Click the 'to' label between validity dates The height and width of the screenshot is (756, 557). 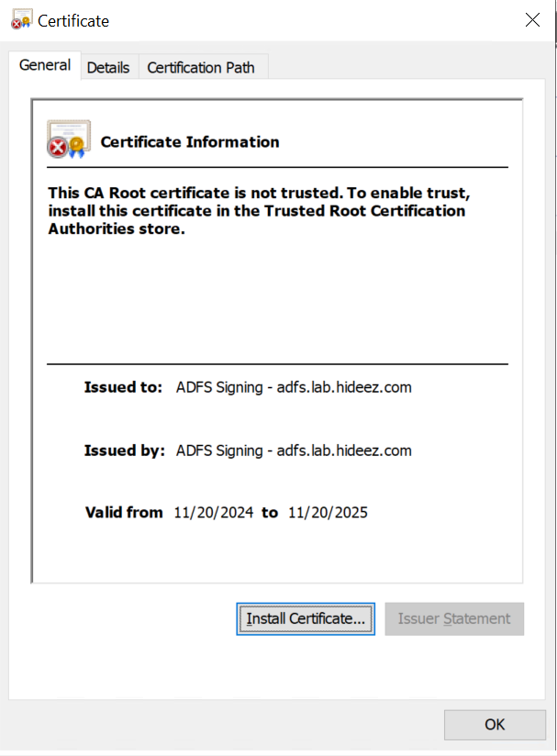coord(270,513)
